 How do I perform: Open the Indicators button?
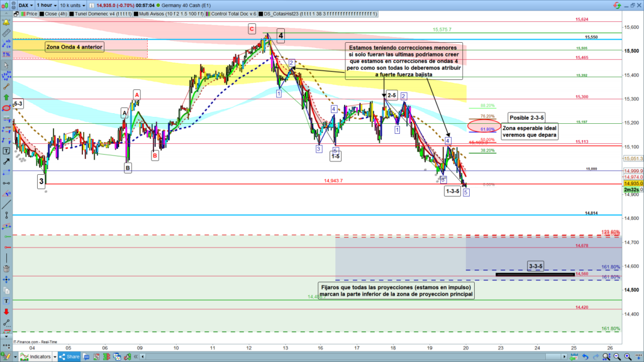(x=39, y=357)
